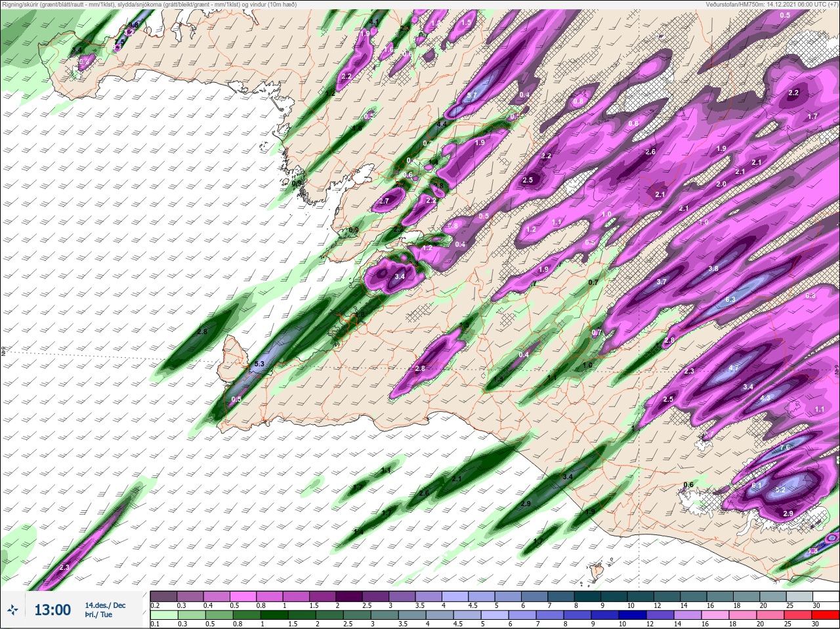
Task: Select the 13:00 forecast time display
Action: pos(52,610)
